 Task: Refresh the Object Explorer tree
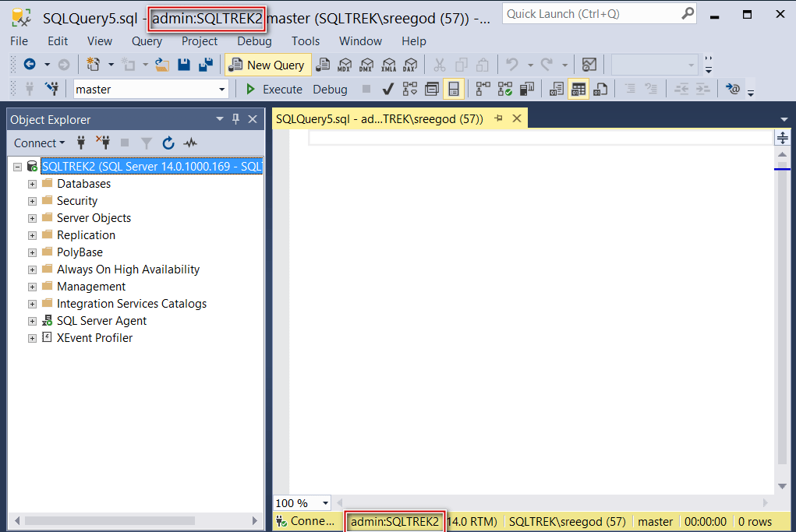pyautogui.click(x=168, y=143)
